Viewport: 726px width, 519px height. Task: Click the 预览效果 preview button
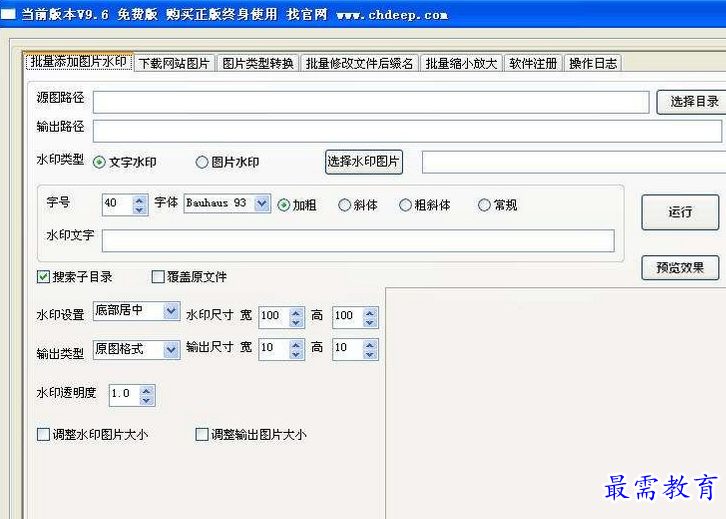point(680,268)
